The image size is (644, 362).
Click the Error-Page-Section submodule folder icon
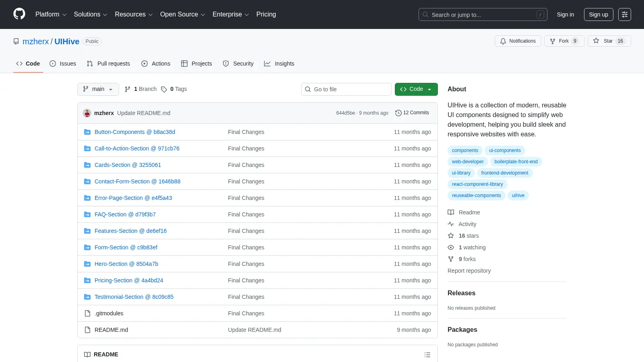87,198
